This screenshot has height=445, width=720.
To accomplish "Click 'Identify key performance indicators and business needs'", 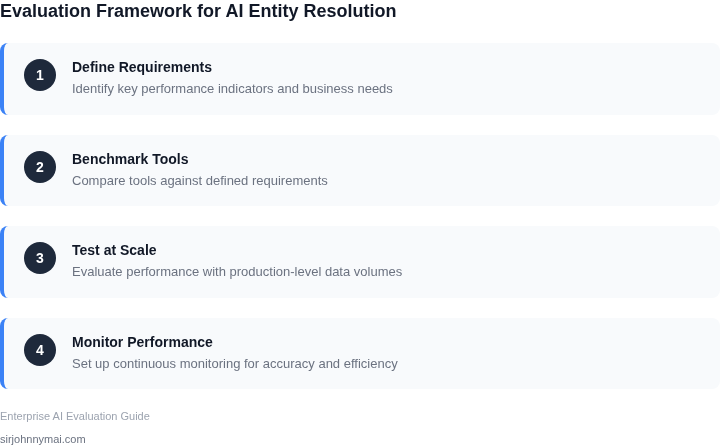I will point(232,89).
